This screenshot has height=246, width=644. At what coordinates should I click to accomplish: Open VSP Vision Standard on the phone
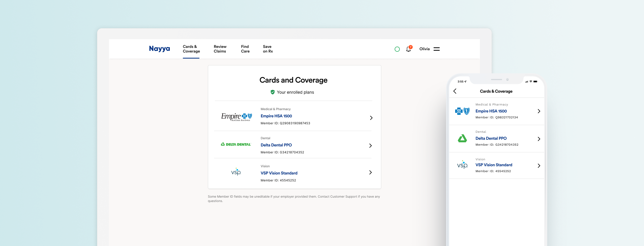(x=494, y=165)
